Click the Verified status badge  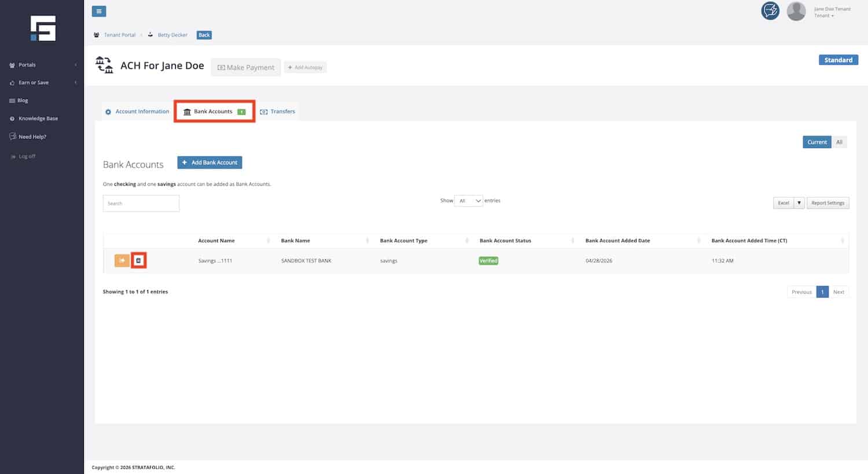click(488, 261)
